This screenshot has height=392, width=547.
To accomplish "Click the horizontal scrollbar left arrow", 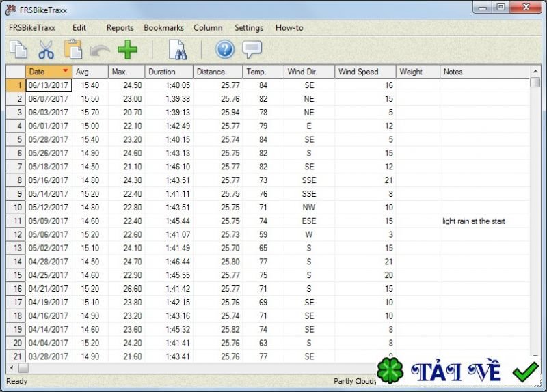I will pos(12,367).
